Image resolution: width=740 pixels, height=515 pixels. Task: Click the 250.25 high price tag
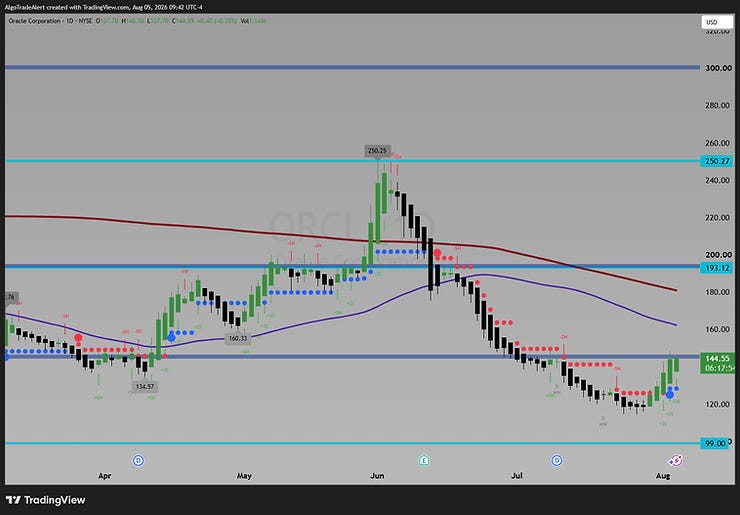377,151
